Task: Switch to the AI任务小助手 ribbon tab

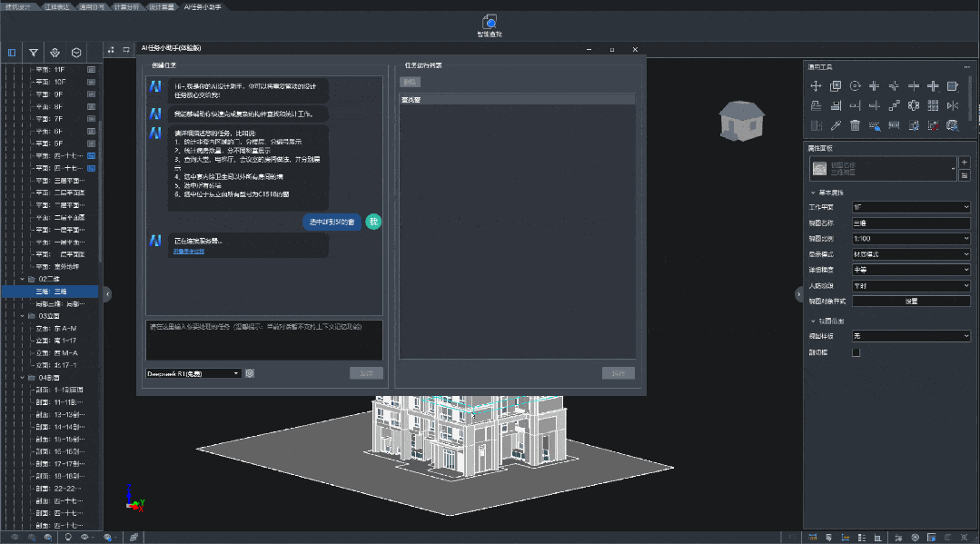Action: [x=203, y=7]
